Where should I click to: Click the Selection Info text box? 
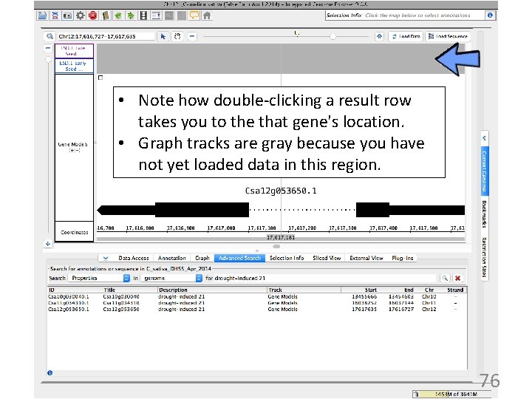point(406,16)
